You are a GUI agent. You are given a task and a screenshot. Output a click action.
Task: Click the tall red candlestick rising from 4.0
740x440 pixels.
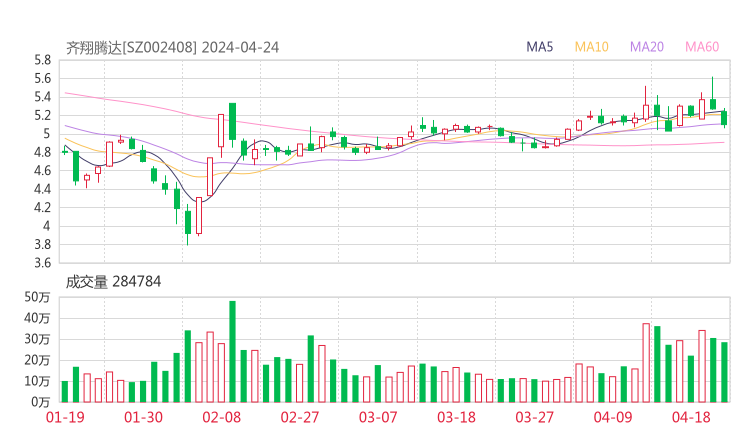pos(199,216)
